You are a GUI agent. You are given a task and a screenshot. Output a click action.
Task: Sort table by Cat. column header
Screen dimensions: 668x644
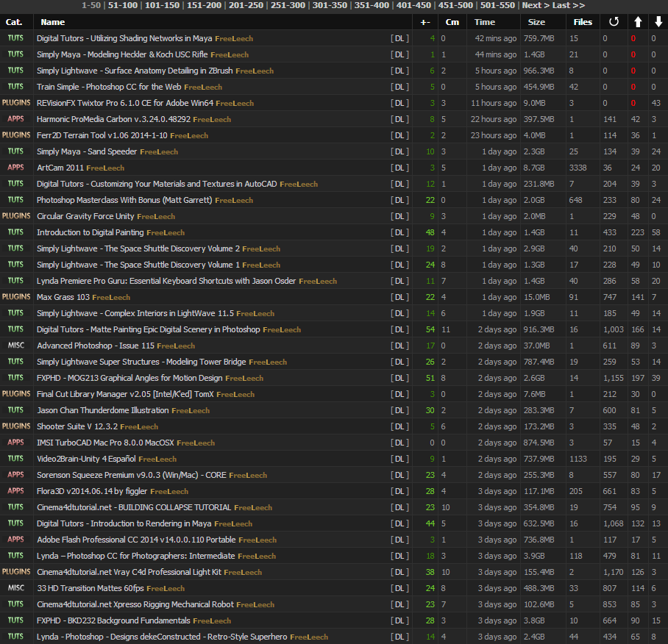tap(14, 22)
